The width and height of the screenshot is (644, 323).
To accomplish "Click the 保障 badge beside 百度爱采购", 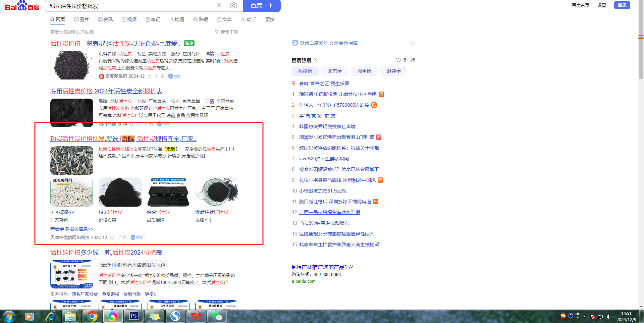I will pos(175,76).
